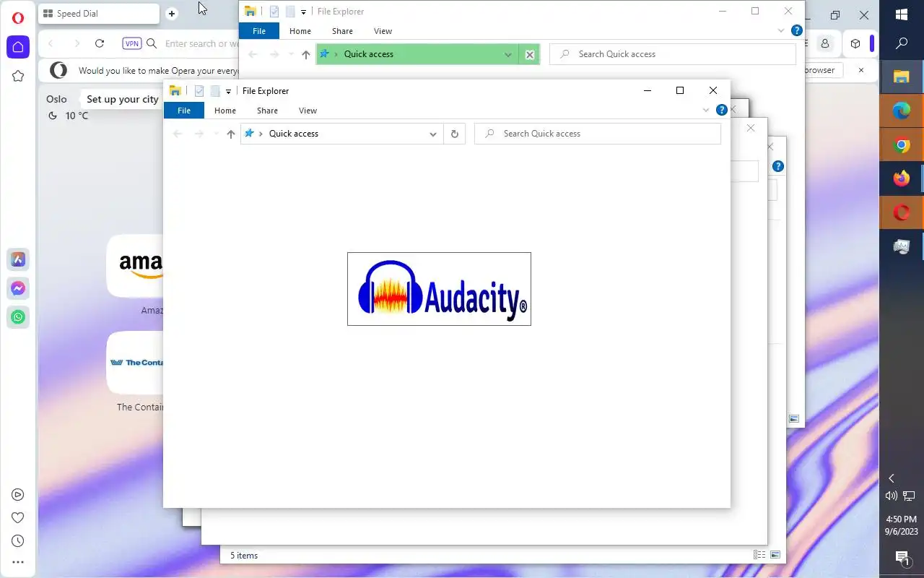Switch to large icons view in rear File Explorer
This screenshot has height=578, width=924.
click(794, 418)
